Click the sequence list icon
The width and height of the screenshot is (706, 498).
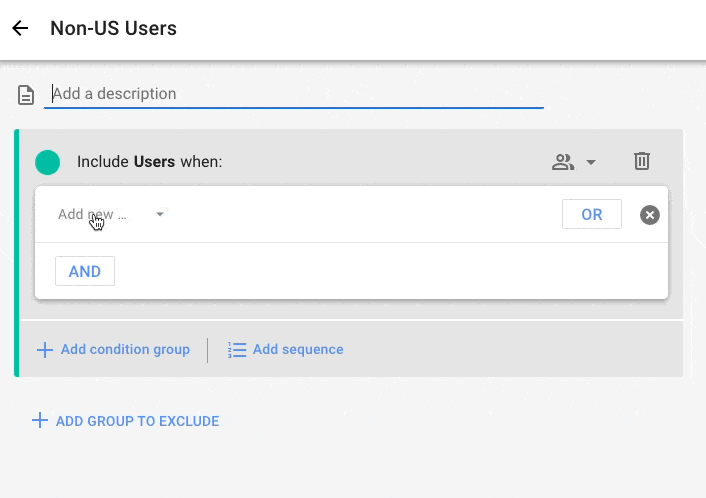coord(237,350)
